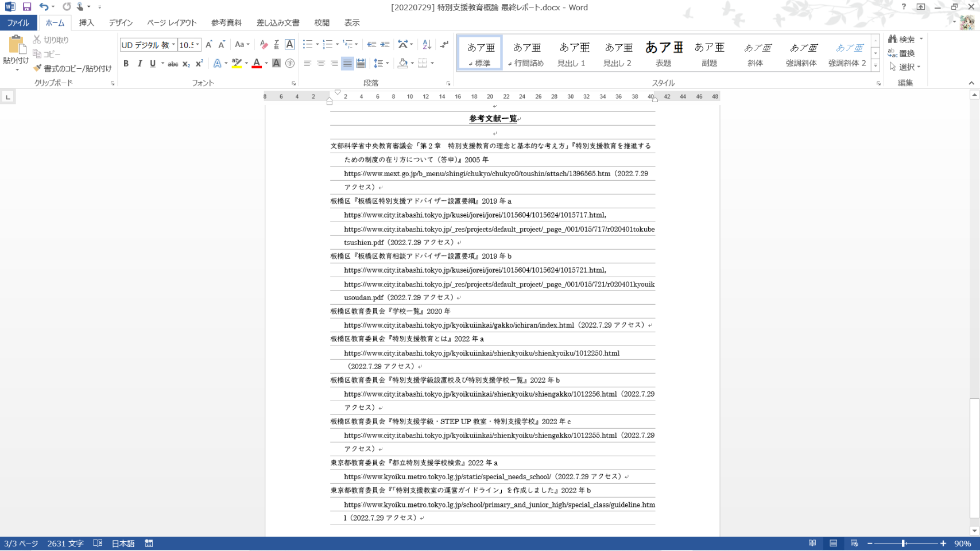The image size is (980, 551).
Task: Click the grow font size icon
Action: click(x=209, y=45)
